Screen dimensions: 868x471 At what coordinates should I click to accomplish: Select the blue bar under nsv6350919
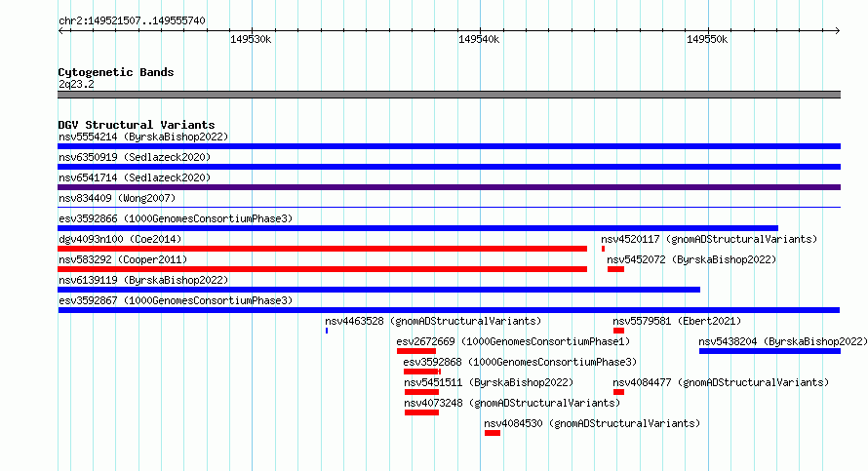pos(449,167)
